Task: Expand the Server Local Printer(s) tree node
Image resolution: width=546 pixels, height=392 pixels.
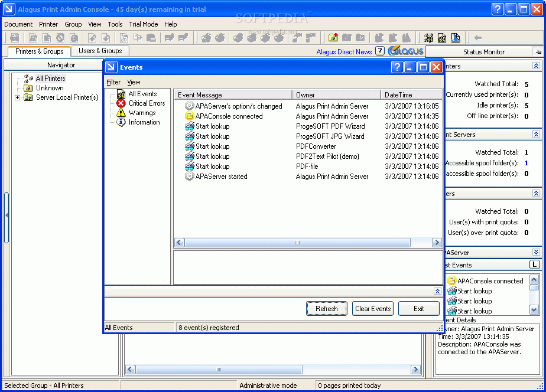Action: (x=17, y=98)
